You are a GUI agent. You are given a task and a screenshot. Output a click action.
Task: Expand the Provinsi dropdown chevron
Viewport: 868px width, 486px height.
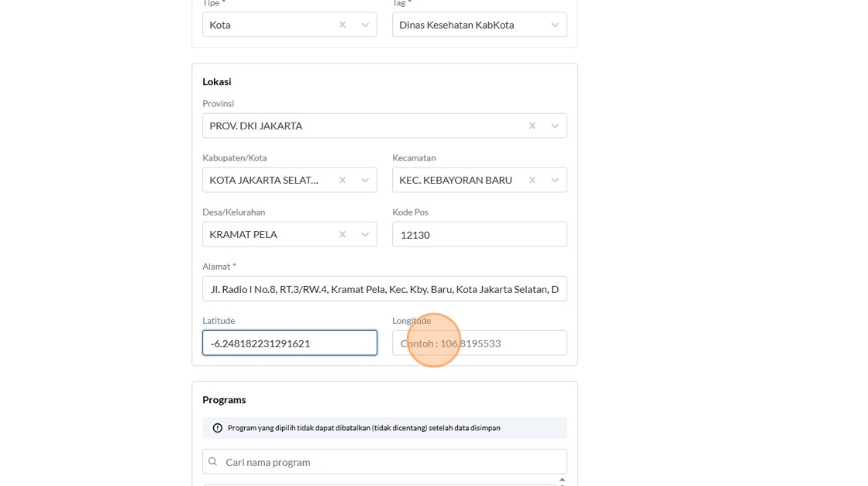pos(555,126)
